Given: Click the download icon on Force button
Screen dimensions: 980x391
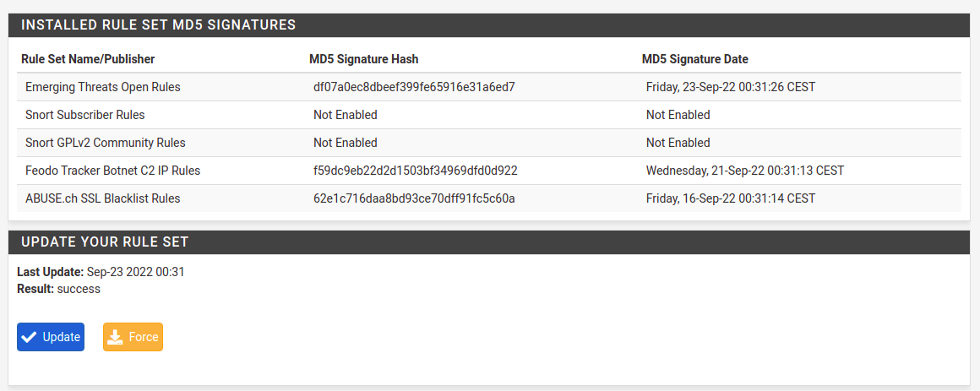Looking at the screenshot, I should (116, 337).
